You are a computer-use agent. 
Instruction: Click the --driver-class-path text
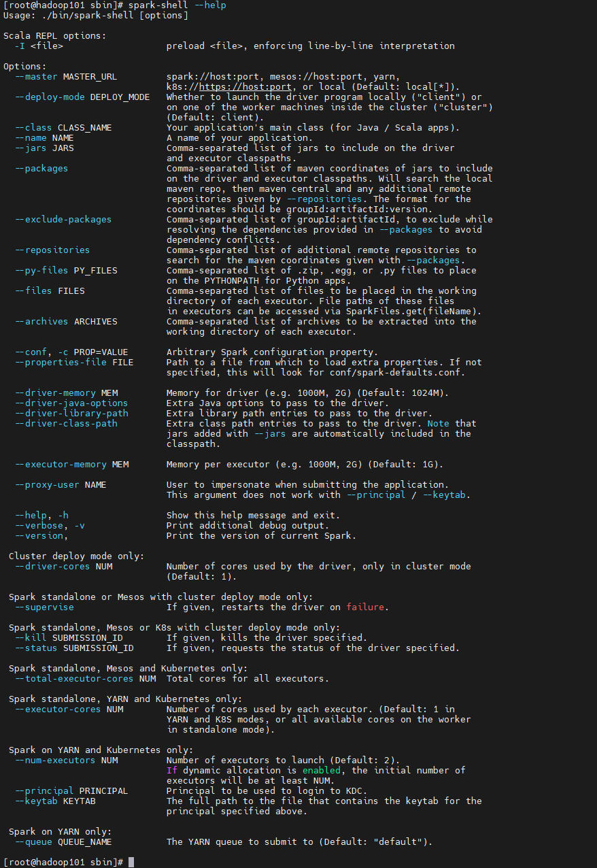coord(66,423)
